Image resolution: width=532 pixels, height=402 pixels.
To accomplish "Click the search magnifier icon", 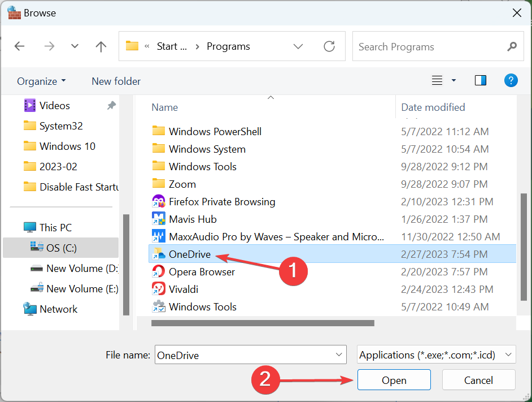I will [x=512, y=46].
